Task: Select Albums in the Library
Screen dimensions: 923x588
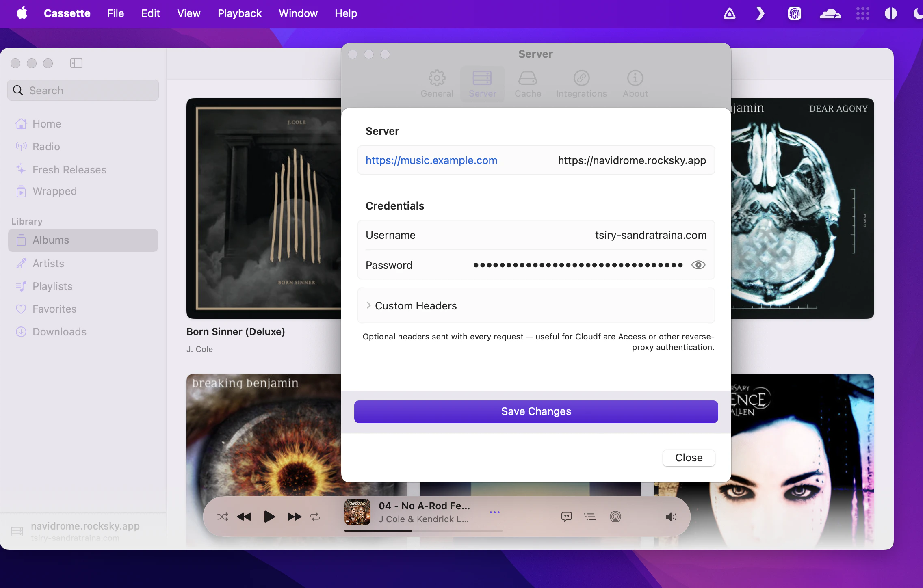Action: (83, 240)
